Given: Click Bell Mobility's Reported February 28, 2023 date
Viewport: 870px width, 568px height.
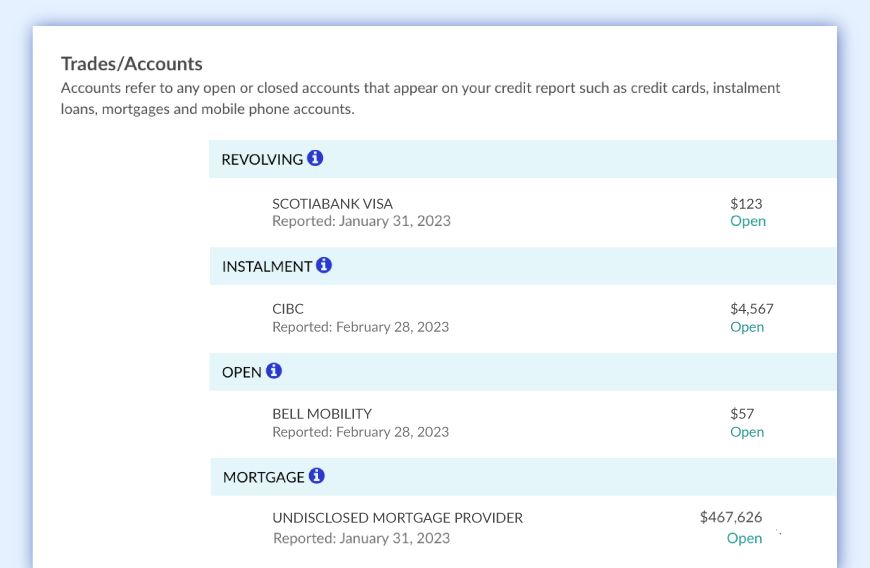Looking at the screenshot, I should coord(361,432).
